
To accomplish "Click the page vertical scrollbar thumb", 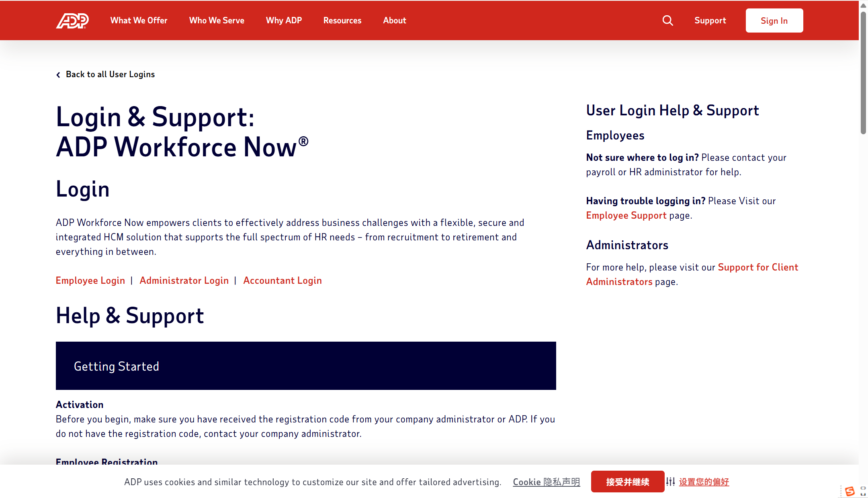I will pos(863,72).
